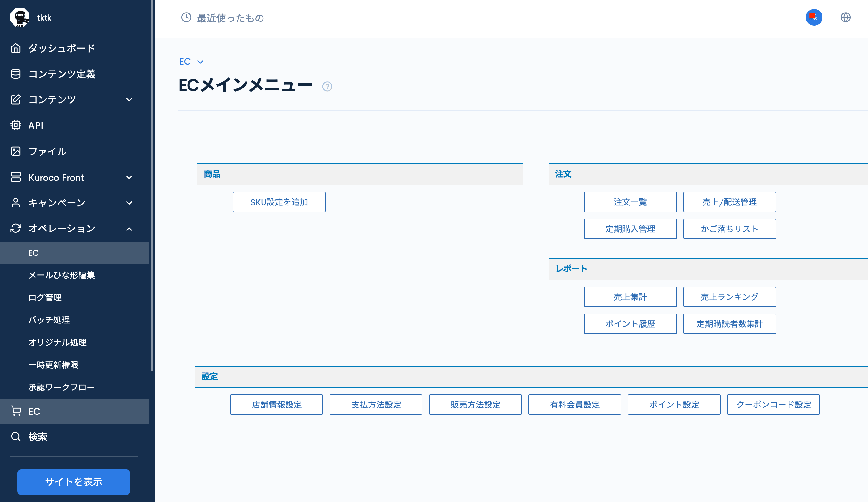Click the SKU設定を追加 button
Image resolution: width=868 pixels, height=502 pixels.
pyautogui.click(x=279, y=202)
